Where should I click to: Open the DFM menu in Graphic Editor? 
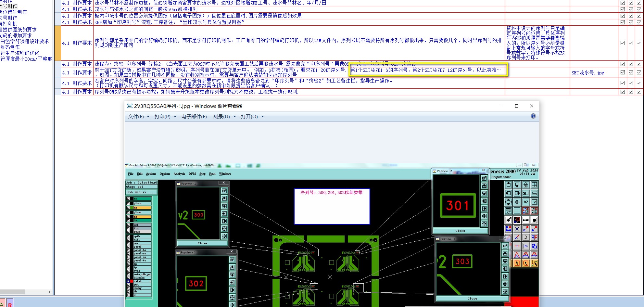coord(192,174)
